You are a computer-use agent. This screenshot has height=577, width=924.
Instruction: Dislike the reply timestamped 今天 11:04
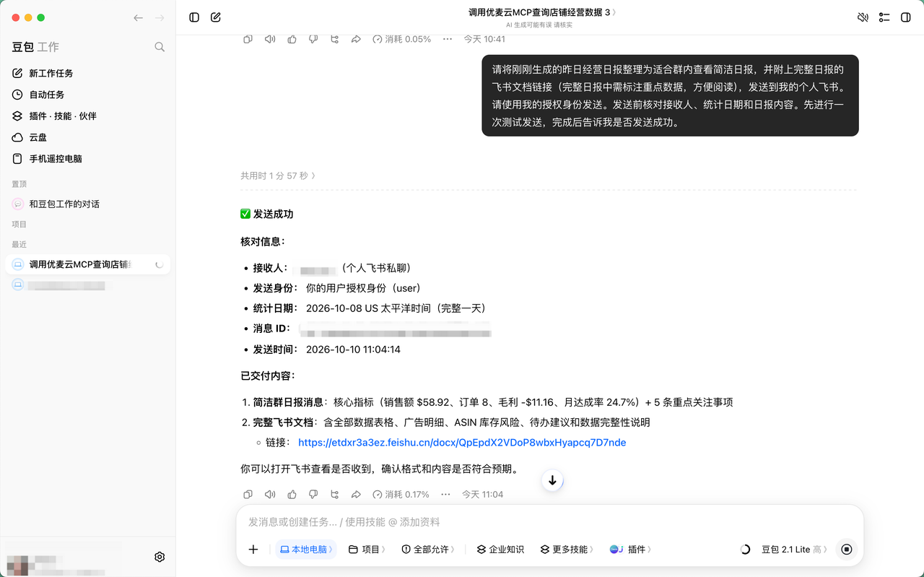(313, 495)
